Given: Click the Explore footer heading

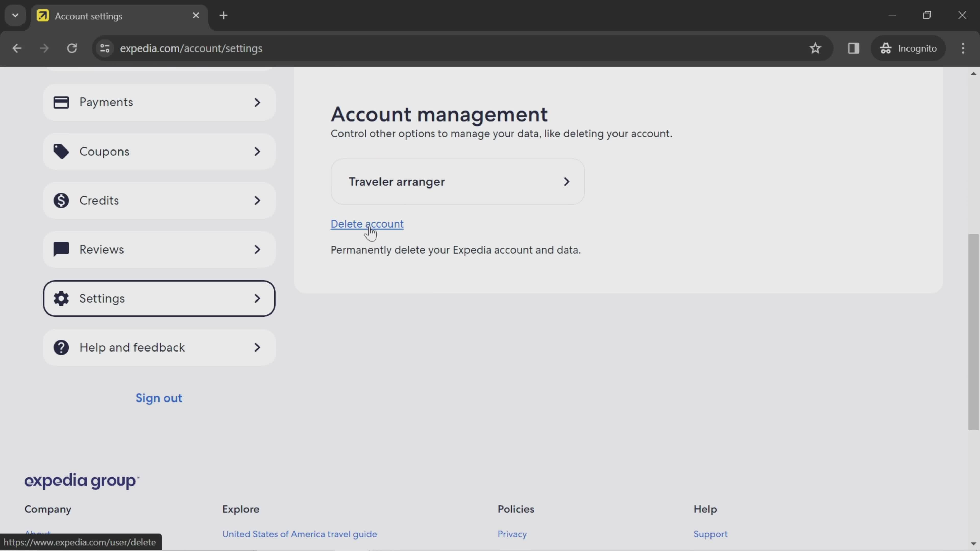Looking at the screenshot, I should click(241, 509).
